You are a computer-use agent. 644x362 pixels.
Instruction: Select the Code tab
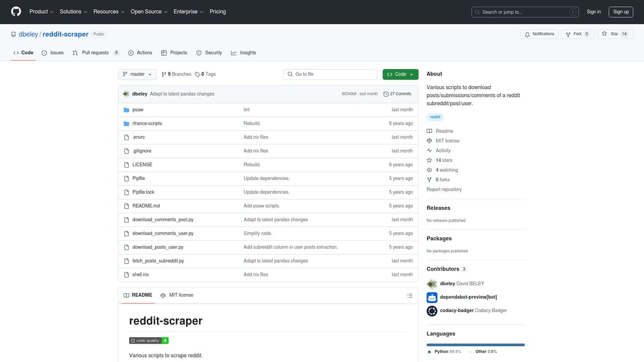pos(24,53)
